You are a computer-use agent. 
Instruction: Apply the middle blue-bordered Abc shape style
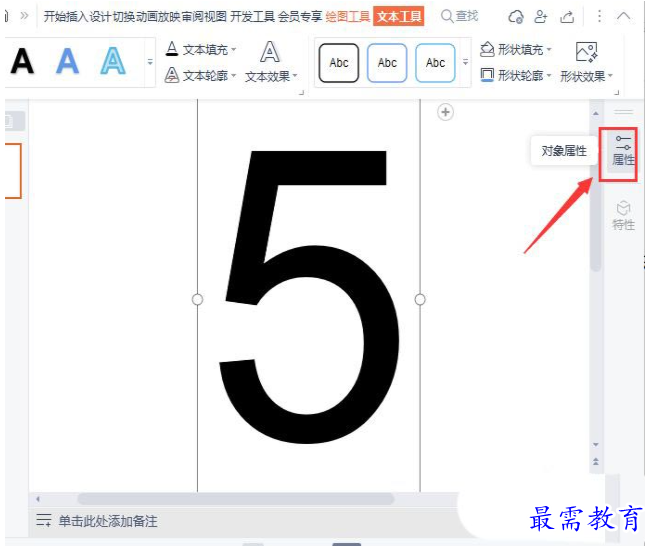point(387,63)
